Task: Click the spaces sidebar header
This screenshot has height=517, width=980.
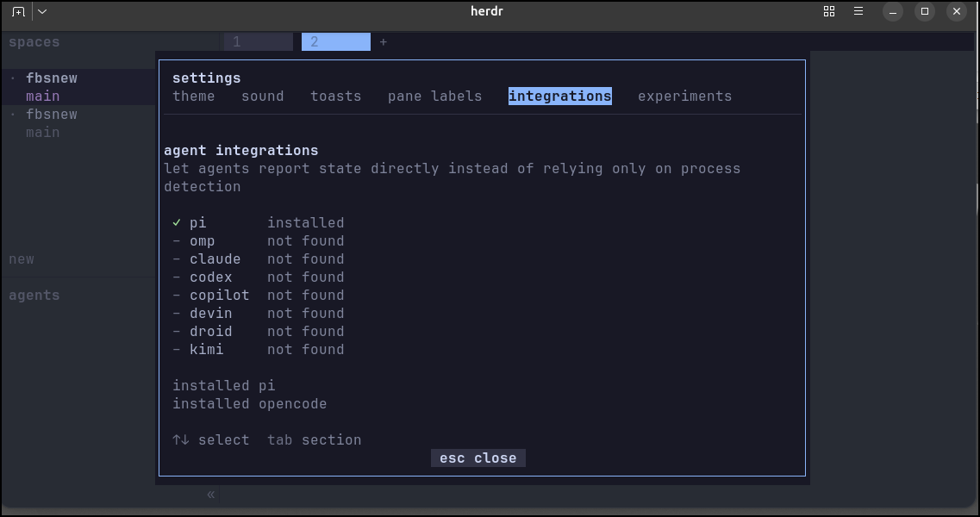Action: coord(34,42)
